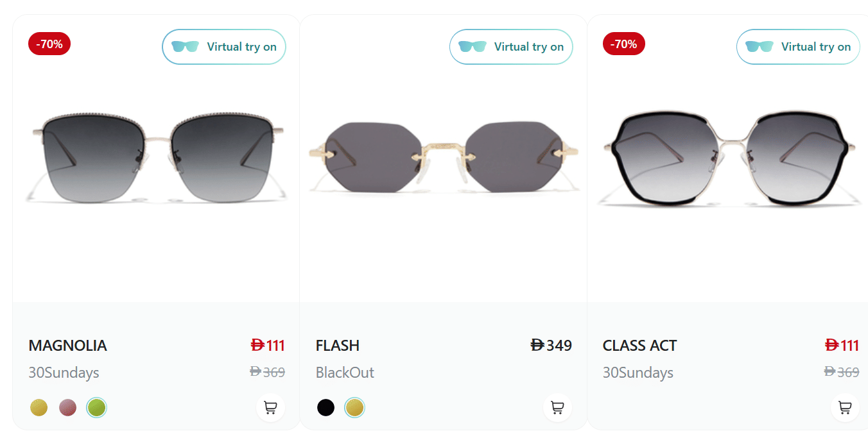Choose gold color for FLASH
The image size is (868, 447).
click(x=354, y=407)
